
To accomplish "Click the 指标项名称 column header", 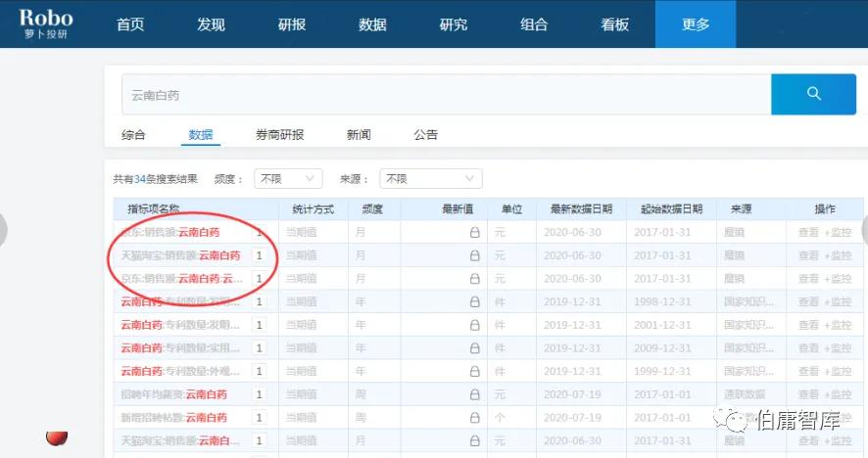I will click(154, 209).
